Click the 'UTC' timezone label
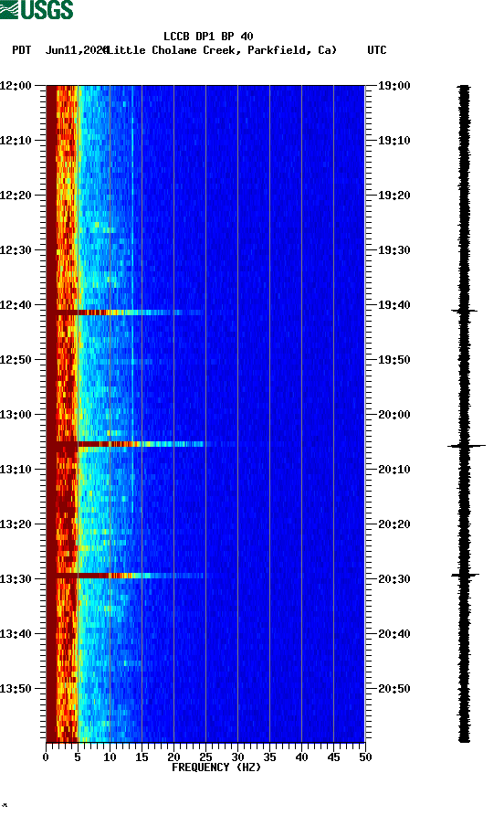504x815 pixels. pyautogui.click(x=377, y=50)
